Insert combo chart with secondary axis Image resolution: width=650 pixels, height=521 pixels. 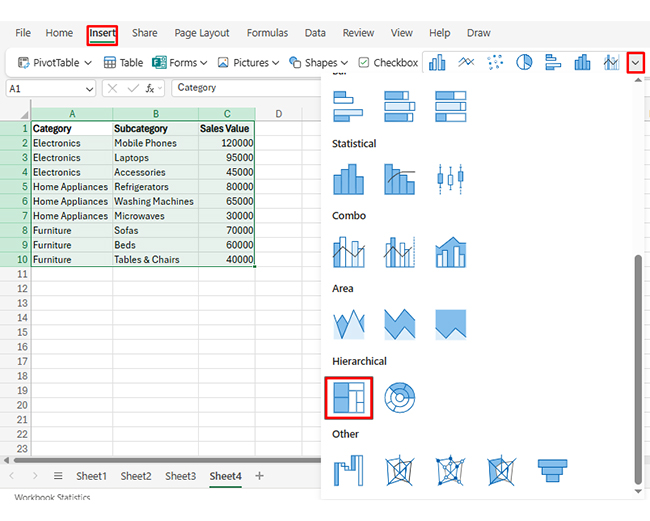pos(399,252)
